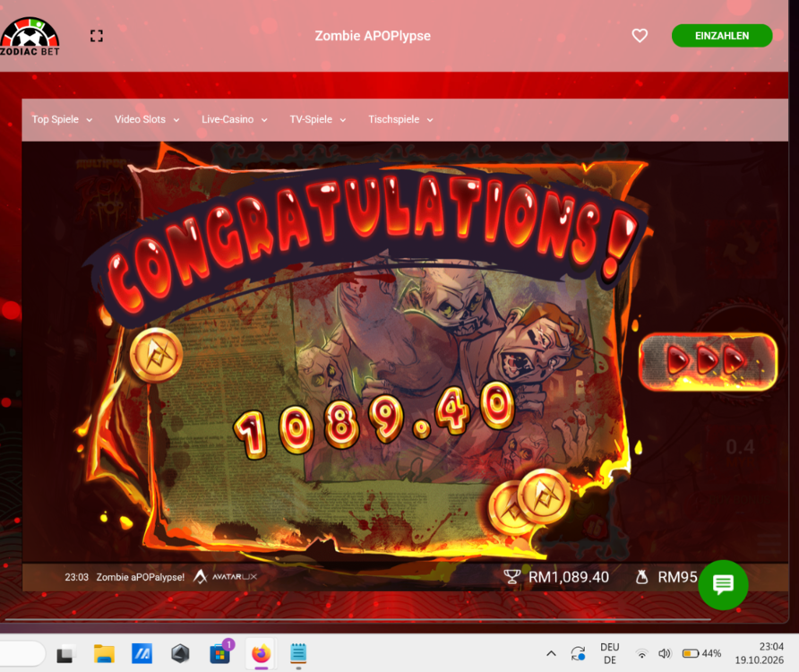Open the Live-Casino dropdown
This screenshot has width=799, height=672.
click(x=234, y=119)
